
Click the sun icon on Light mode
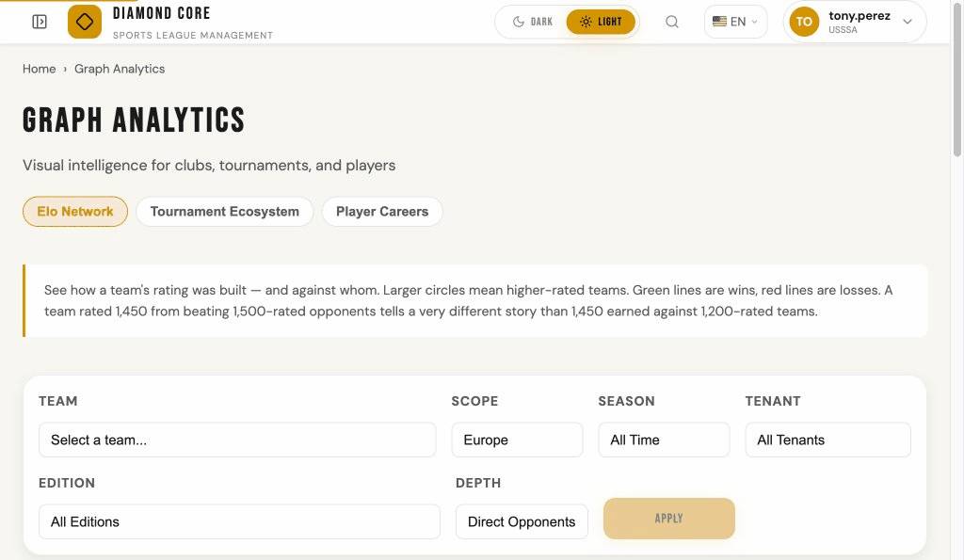586,21
